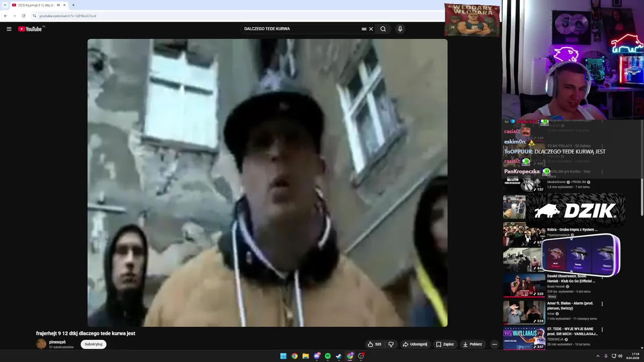Close the frajerhejt YouTube tab
The height and width of the screenshot is (362, 644).
64,5
